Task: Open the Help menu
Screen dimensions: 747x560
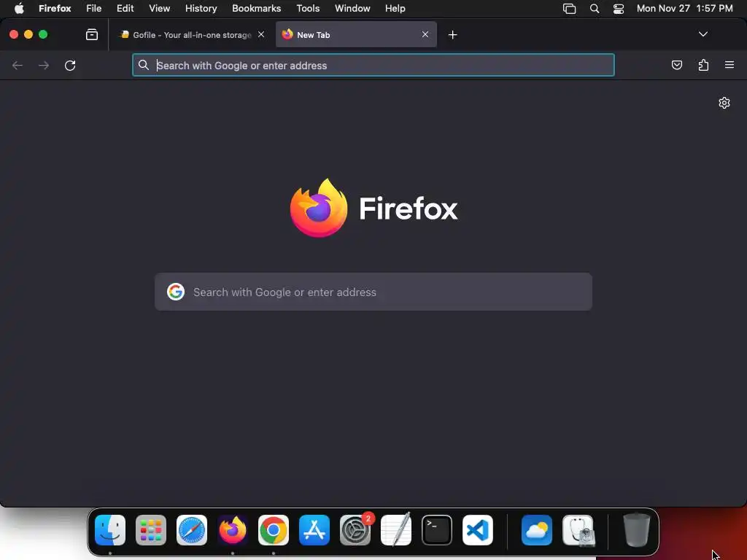Action: [x=395, y=9]
